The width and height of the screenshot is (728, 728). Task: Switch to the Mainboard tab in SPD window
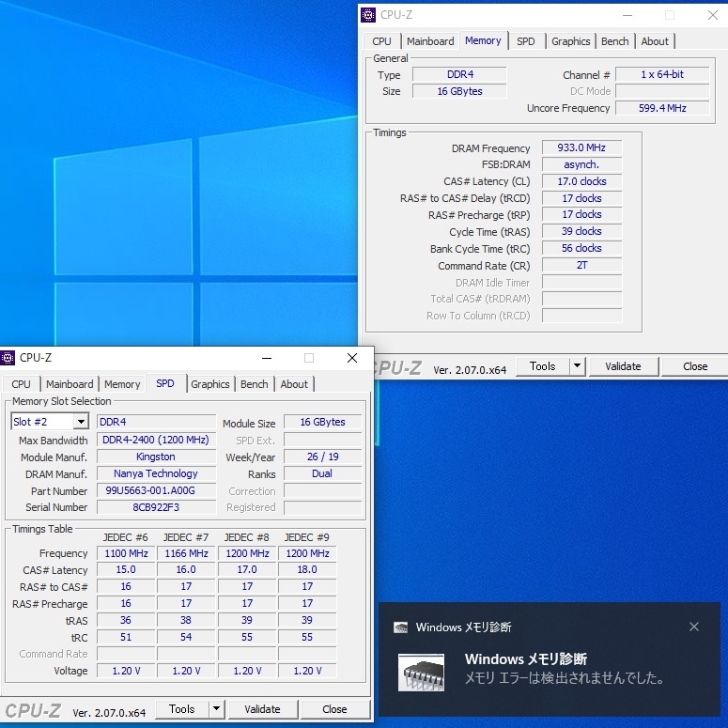point(70,384)
